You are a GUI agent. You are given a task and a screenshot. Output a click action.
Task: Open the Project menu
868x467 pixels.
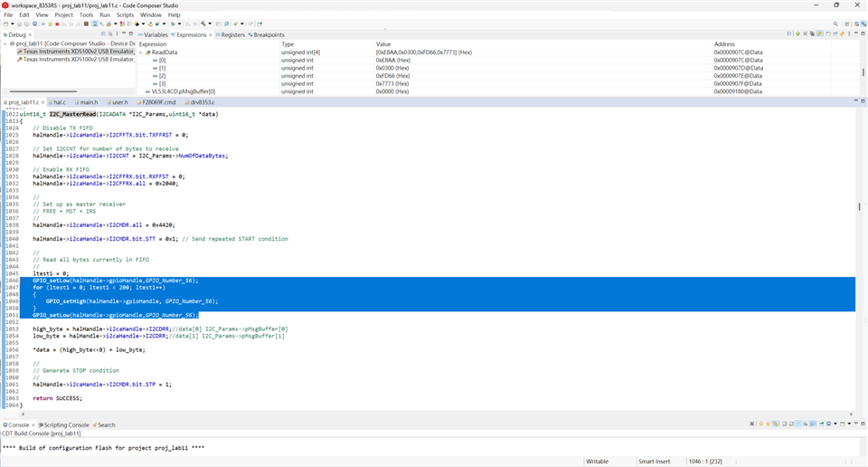(63, 15)
